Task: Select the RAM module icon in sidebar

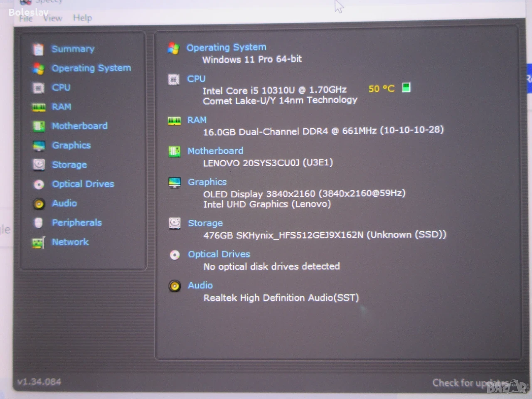Action: 39,107
